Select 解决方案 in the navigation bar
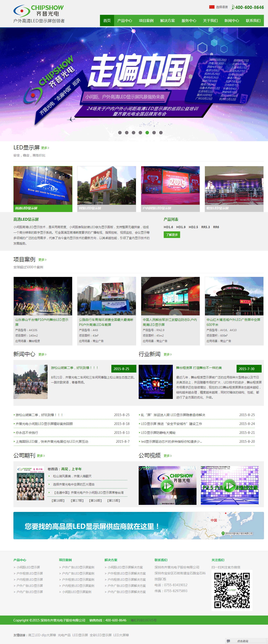268x644 pixels. [168, 20]
